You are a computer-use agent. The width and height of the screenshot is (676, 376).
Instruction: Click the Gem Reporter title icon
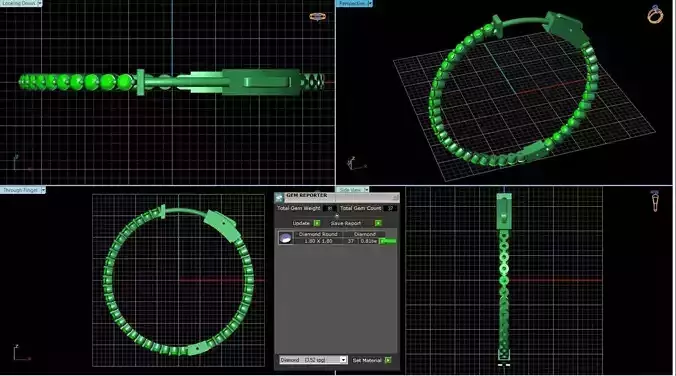(279, 197)
